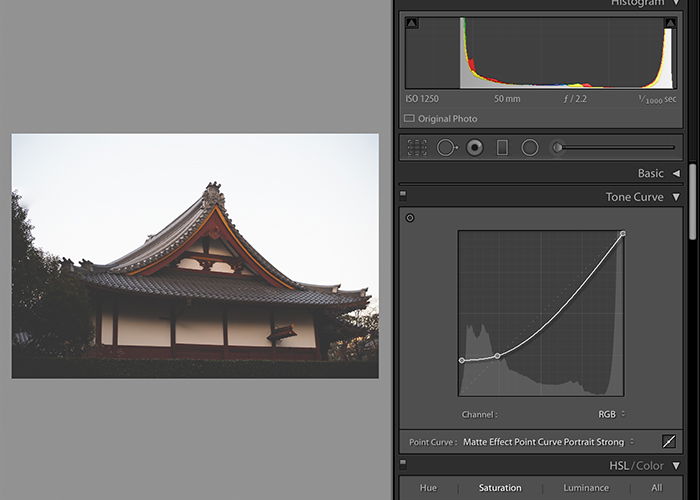Open the Point Curve preset dropdown
The width and height of the screenshot is (700, 500).
(x=548, y=442)
